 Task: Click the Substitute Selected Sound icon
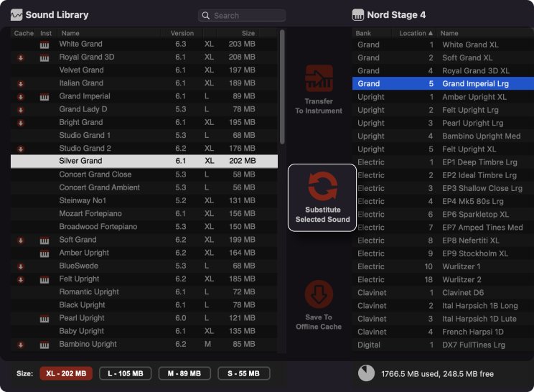pos(322,186)
